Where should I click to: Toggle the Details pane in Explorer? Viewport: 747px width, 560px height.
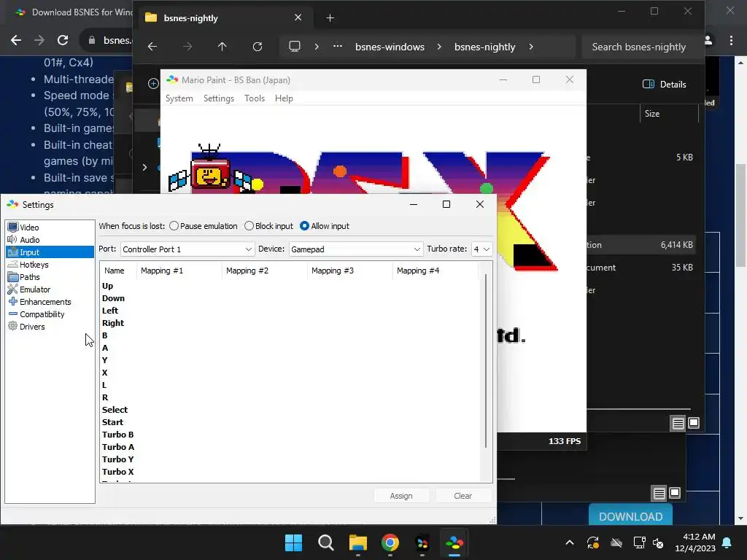(665, 85)
